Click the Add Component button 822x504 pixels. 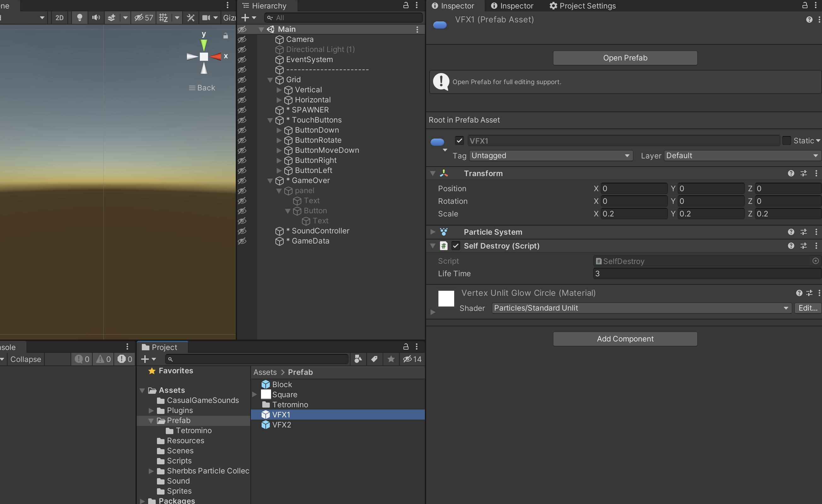point(625,339)
